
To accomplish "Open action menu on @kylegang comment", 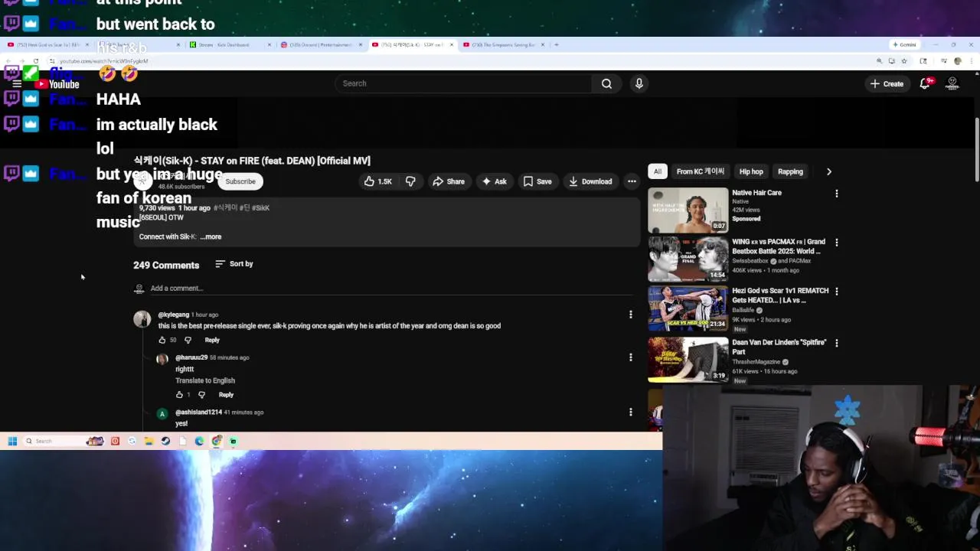I will (x=630, y=315).
